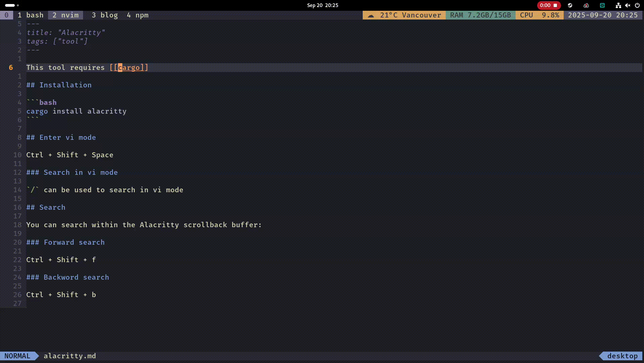The image size is (644, 363).
Task: Switch to tmux window 3 blog
Action: click(x=105, y=15)
